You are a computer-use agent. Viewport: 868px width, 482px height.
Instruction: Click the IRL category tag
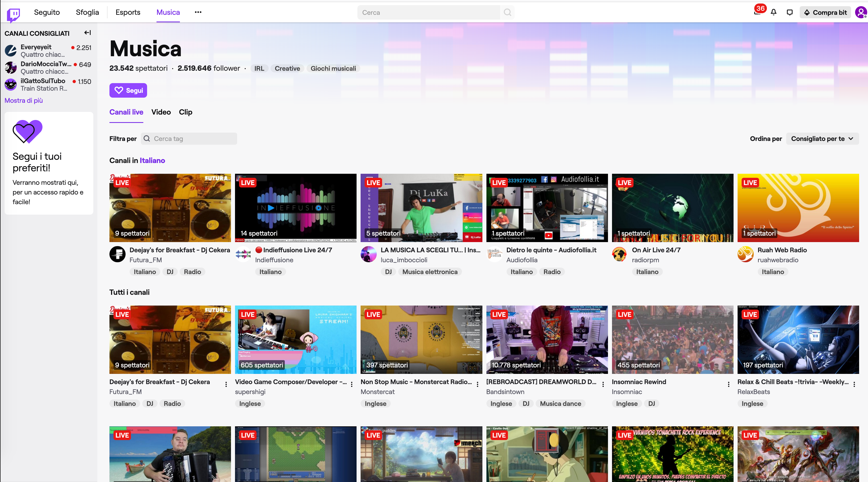[259, 68]
